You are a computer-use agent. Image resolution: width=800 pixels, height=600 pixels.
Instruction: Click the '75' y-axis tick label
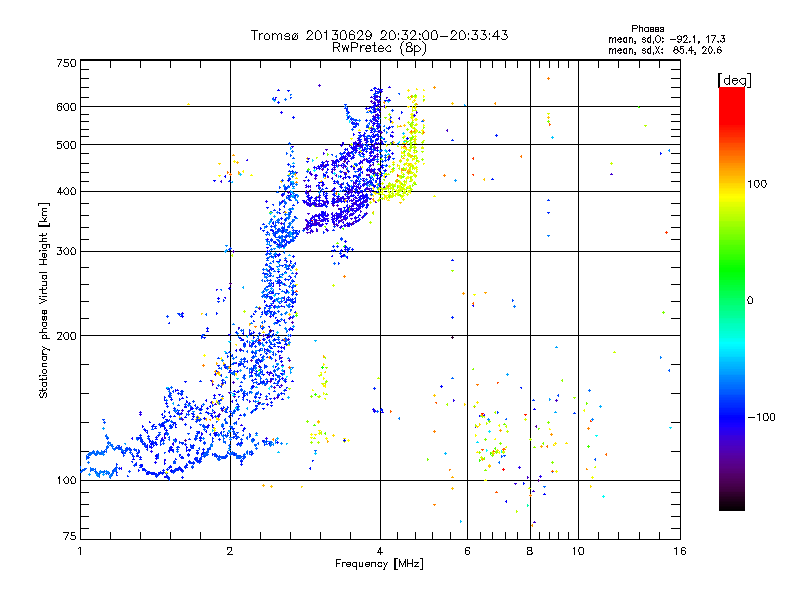(70, 536)
